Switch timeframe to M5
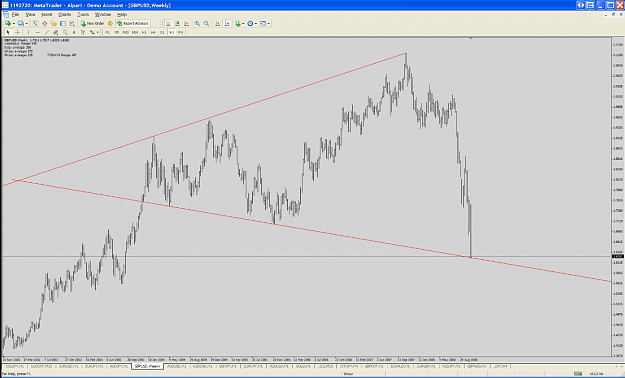The image size is (625, 378). click(116, 32)
